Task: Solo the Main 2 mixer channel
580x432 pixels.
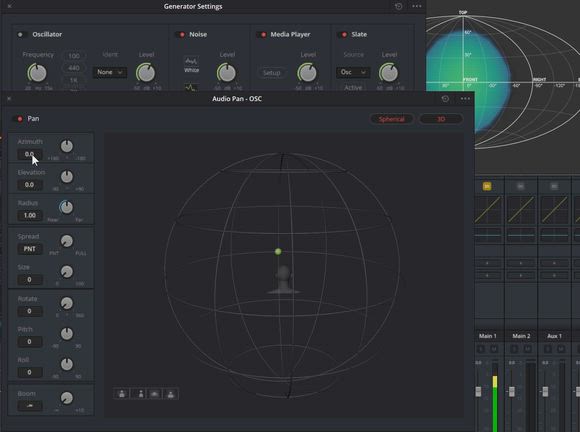Action: tap(515, 349)
